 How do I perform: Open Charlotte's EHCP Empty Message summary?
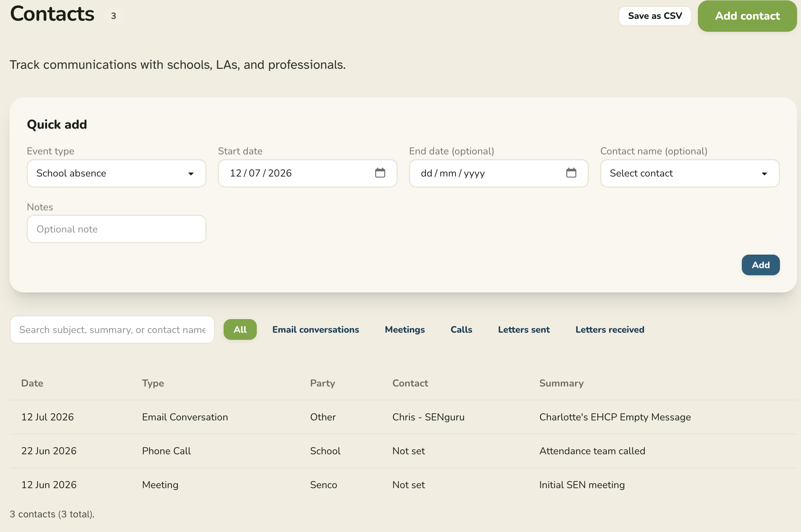(x=615, y=417)
